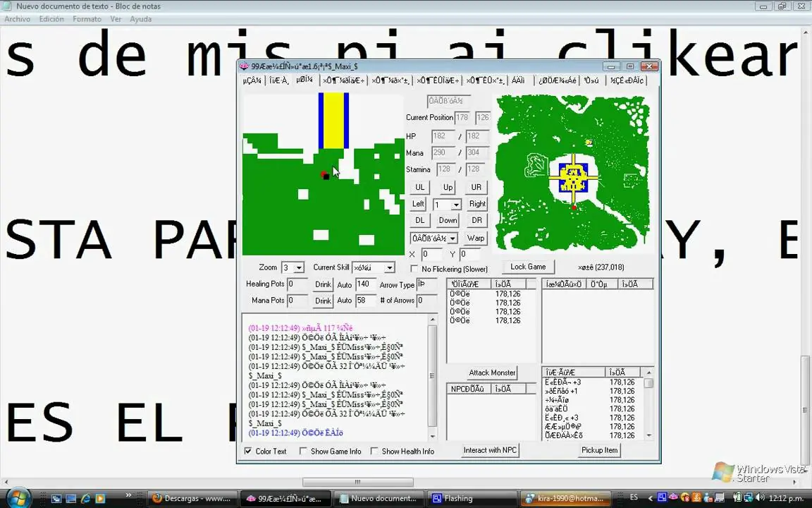Open Edición menu in Bloc de notas
The width and height of the screenshot is (812, 508).
[51, 18]
